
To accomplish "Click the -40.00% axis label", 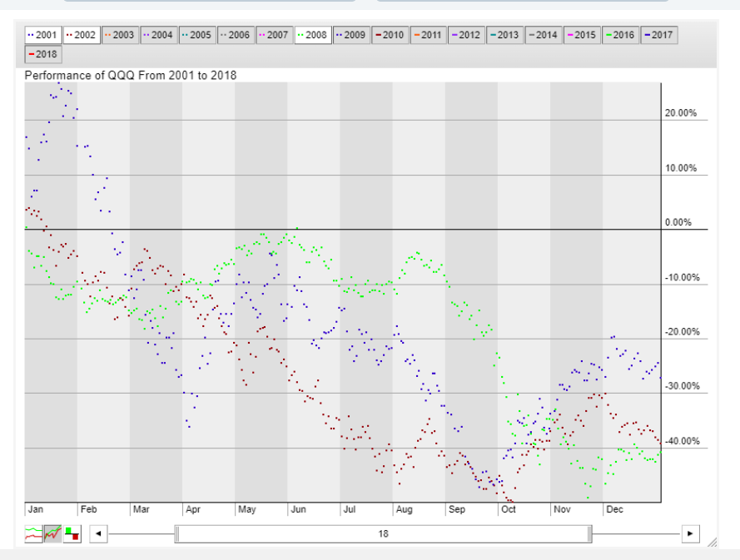I will pyautogui.click(x=683, y=441).
